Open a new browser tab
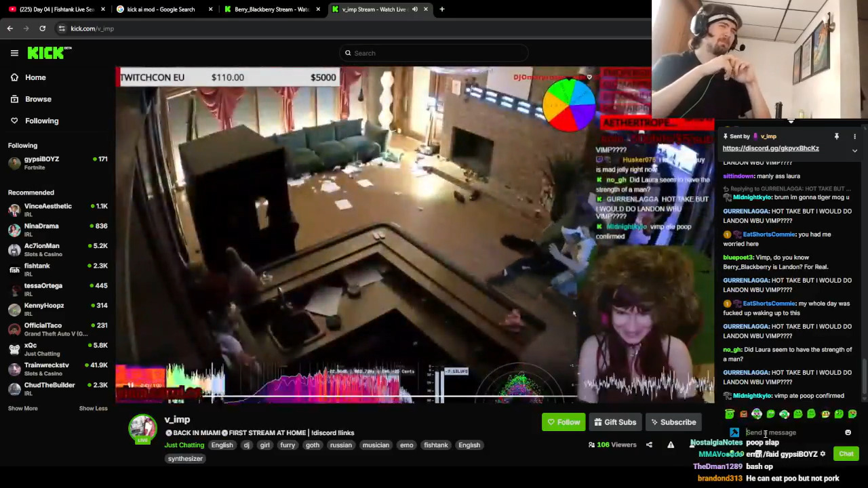The height and width of the screenshot is (488, 868). coord(441,9)
